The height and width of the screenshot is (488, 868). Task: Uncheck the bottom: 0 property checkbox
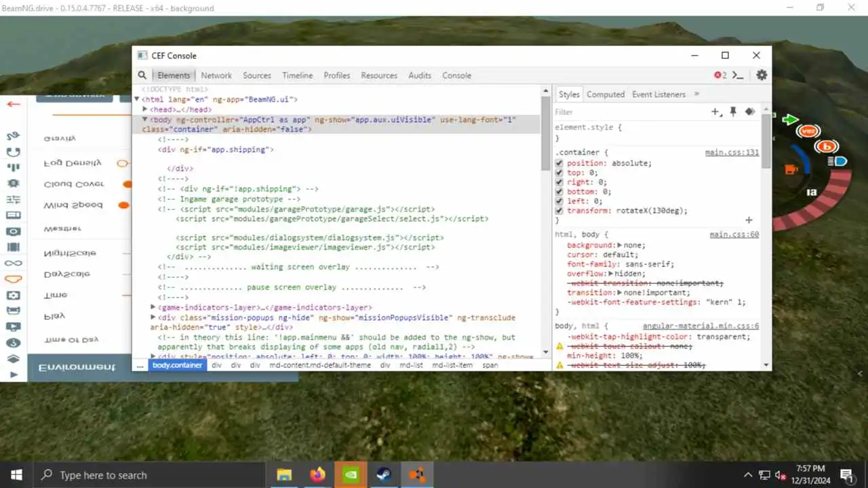[559, 192]
